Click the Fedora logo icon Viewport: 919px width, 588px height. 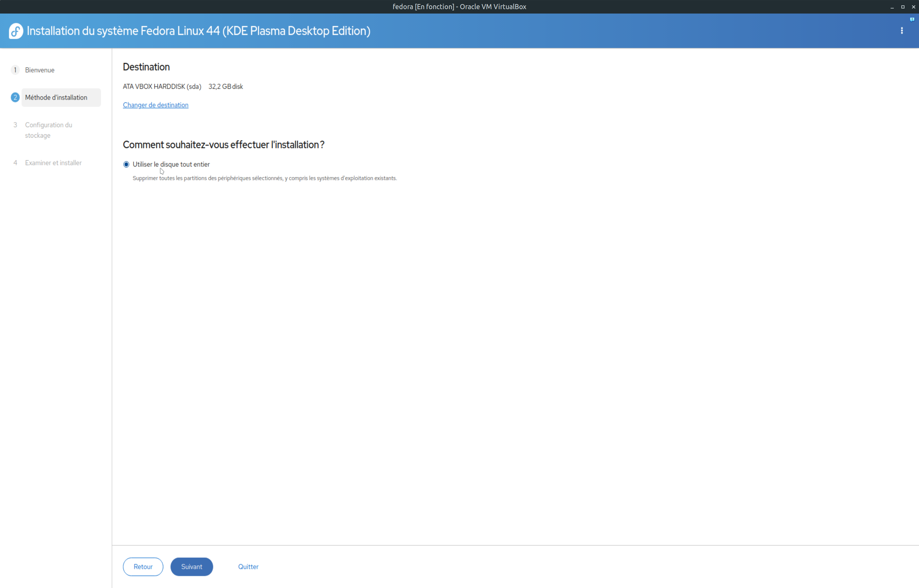click(16, 31)
